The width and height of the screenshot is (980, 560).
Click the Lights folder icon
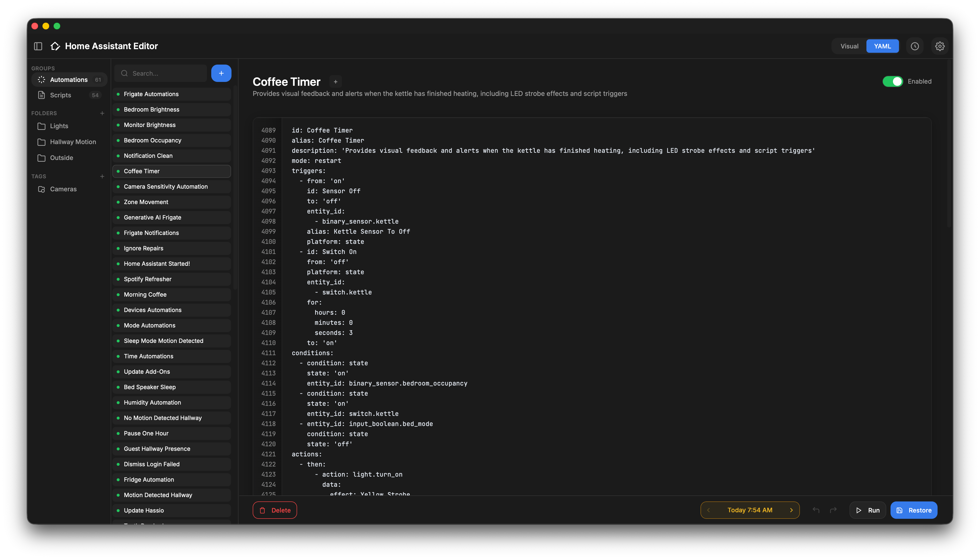pos(41,126)
